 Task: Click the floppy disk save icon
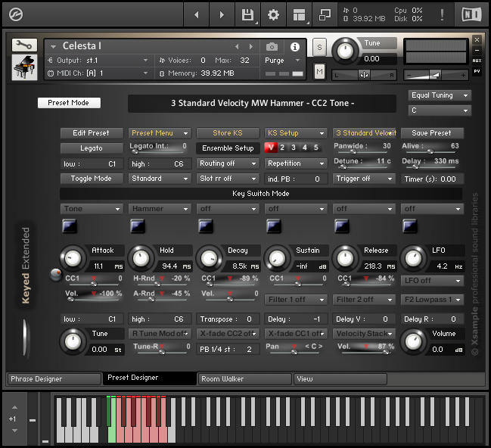[247, 14]
